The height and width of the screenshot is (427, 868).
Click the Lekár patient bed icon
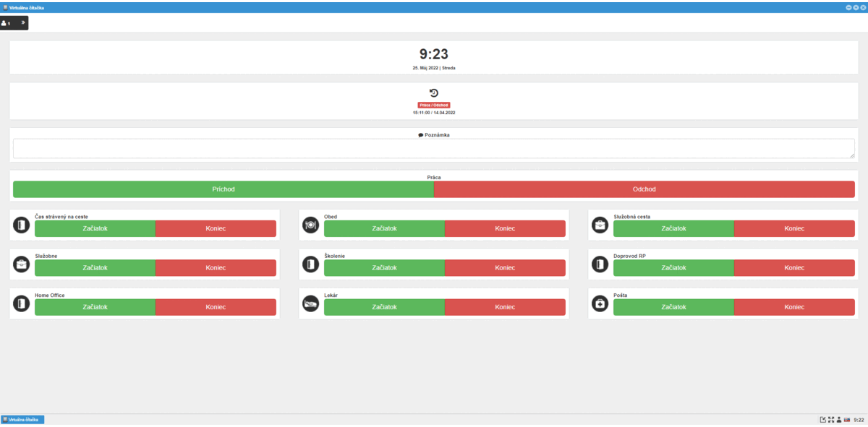coord(310,303)
